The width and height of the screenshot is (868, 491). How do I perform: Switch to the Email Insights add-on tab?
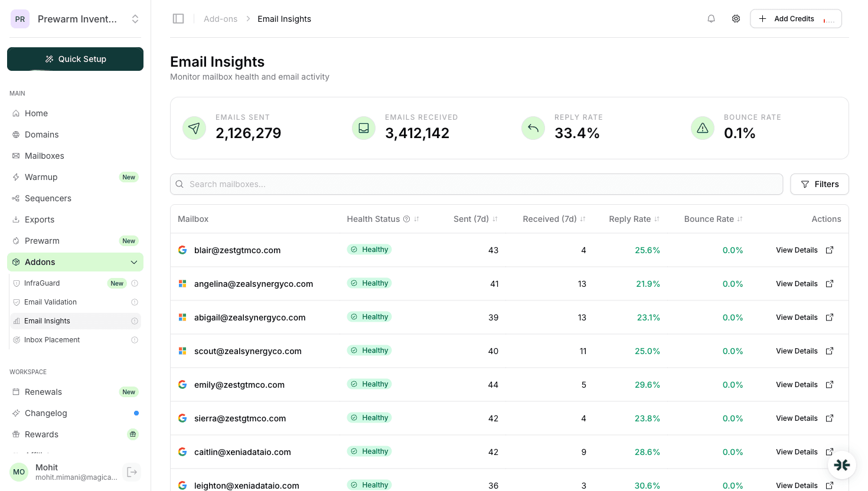click(47, 320)
